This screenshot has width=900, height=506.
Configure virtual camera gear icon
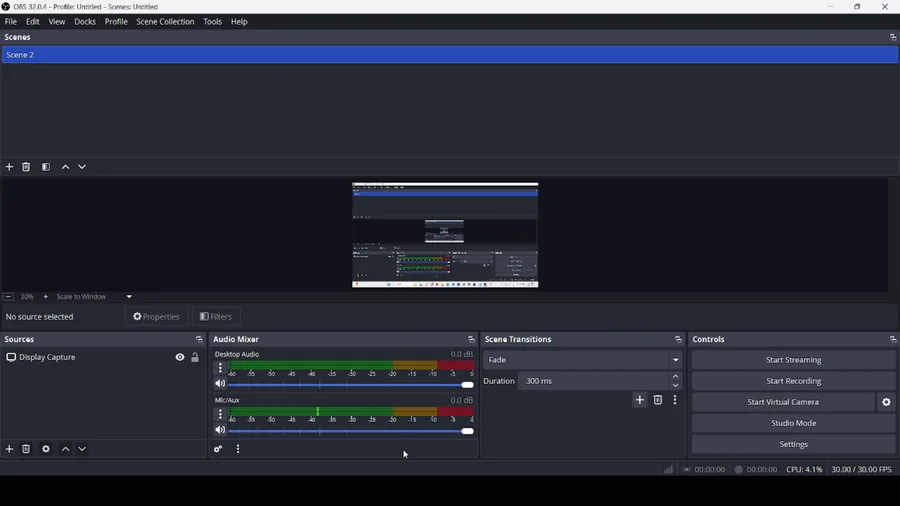tap(886, 402)
